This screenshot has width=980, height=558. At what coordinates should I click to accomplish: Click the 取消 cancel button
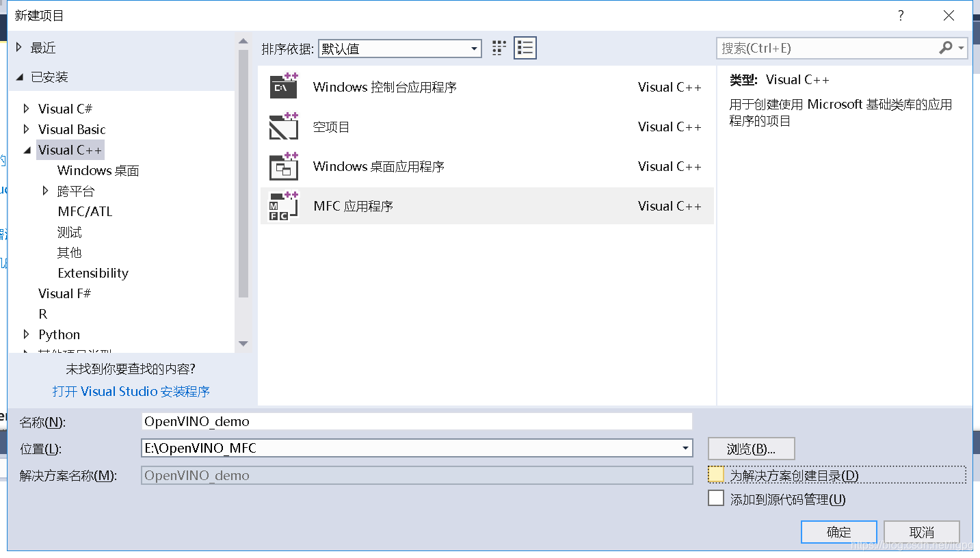click(x=922, y=532)
